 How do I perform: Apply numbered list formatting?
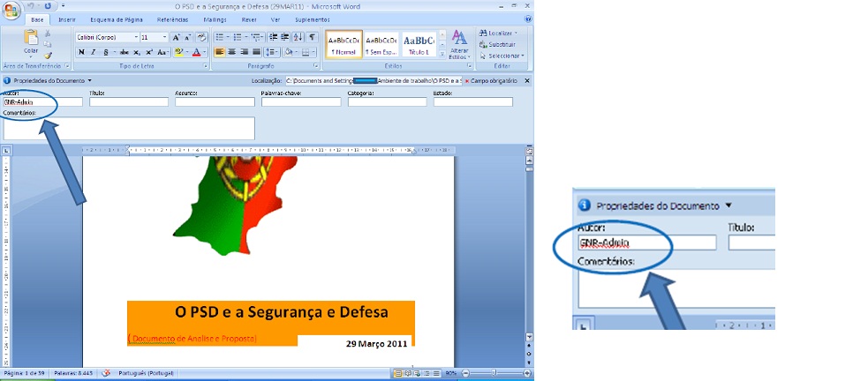[239, 38]
